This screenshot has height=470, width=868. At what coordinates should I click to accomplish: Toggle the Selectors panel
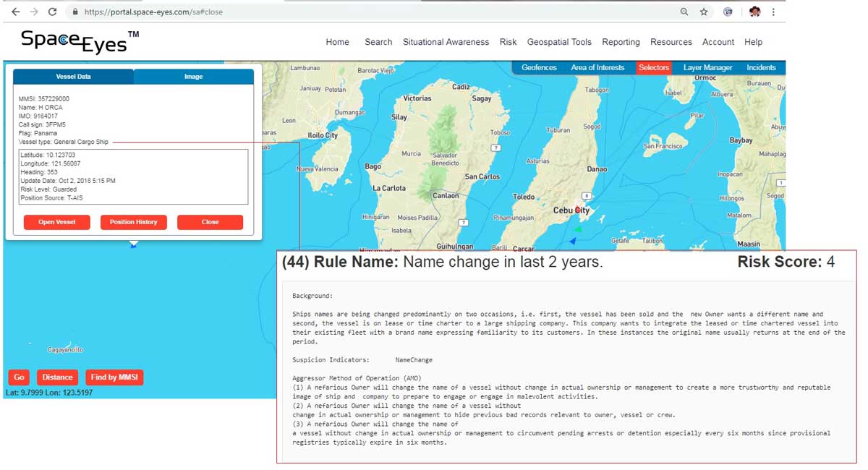(x=653, y=67)
